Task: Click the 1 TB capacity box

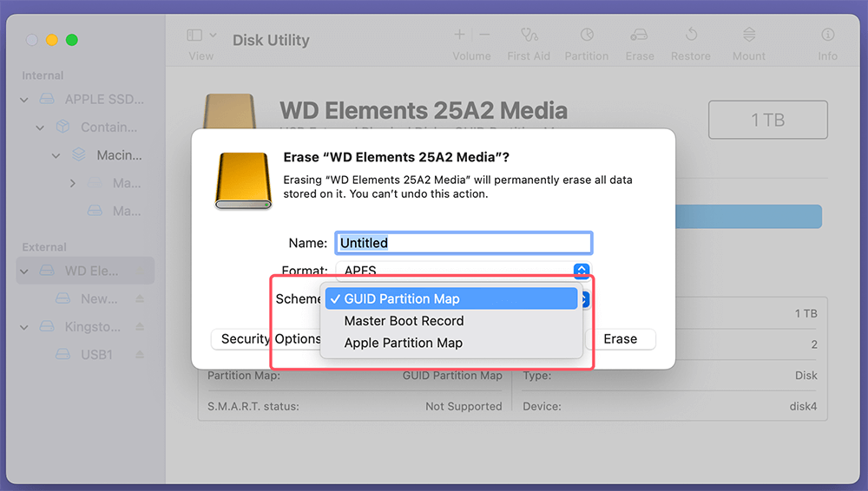Action: (x=768, y=120)
